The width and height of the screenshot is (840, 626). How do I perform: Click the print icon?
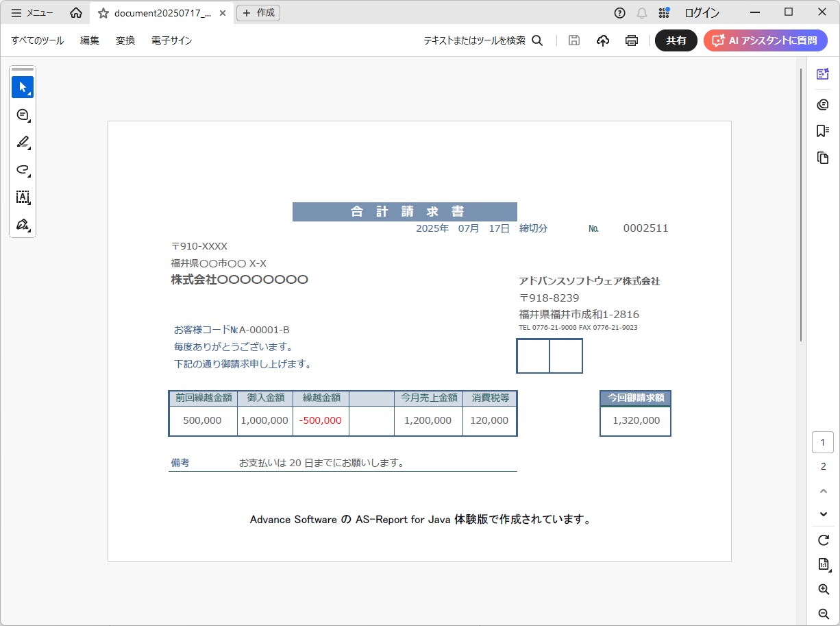tap(632, 40)
